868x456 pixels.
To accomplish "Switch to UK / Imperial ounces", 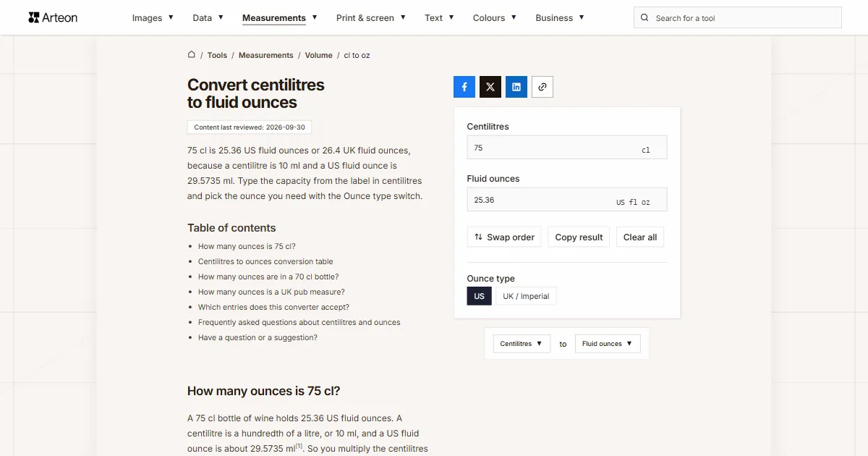I will (x=526, y=296).
